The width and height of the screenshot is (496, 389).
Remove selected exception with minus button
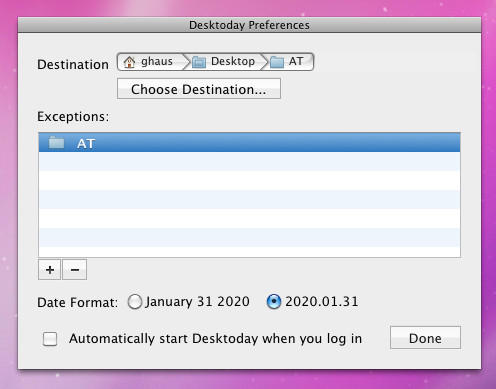pyautogui.click(x=75, y=270)
